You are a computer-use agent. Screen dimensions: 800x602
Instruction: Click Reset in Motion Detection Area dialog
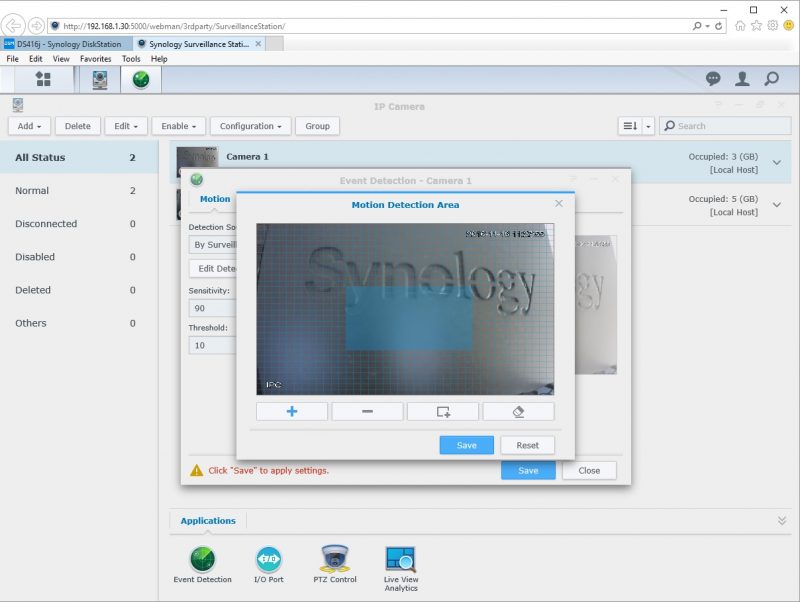coord(528,445)
